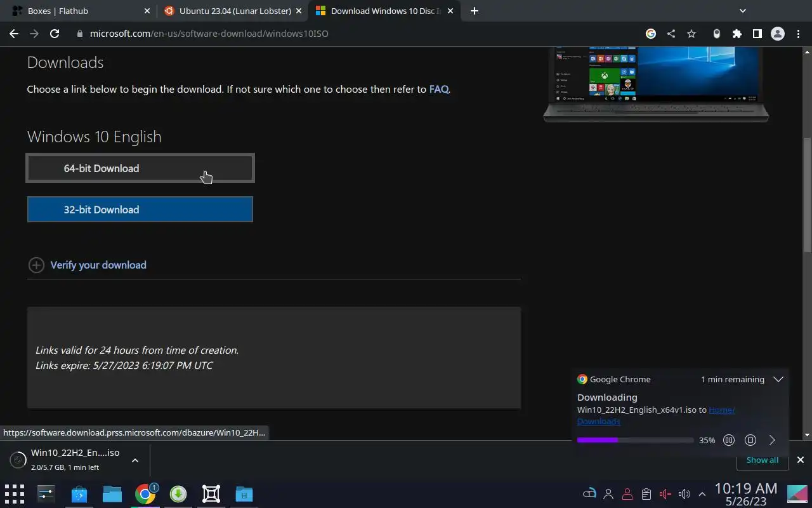The height and width of the screenshot is (508, 812).
Task: Open Chrome's three-dot menu
Action: (x=798, y=34)
